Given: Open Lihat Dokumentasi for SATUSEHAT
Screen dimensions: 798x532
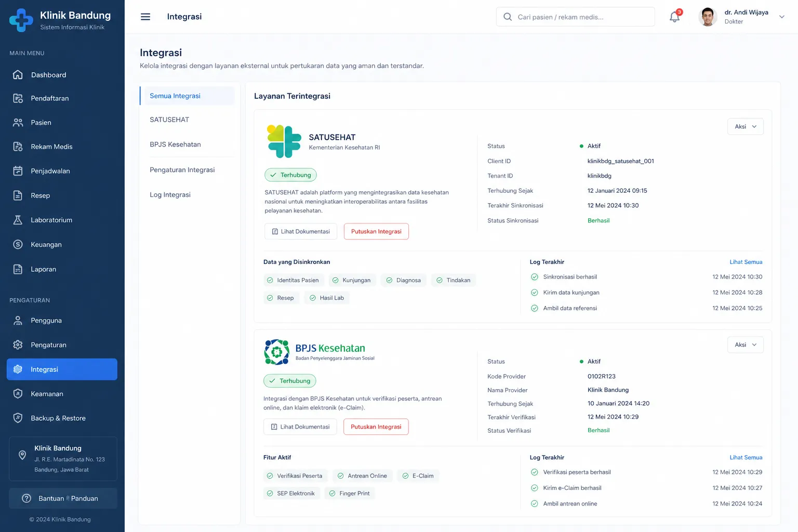Looking at the screenshot, I should coord(301,232).
